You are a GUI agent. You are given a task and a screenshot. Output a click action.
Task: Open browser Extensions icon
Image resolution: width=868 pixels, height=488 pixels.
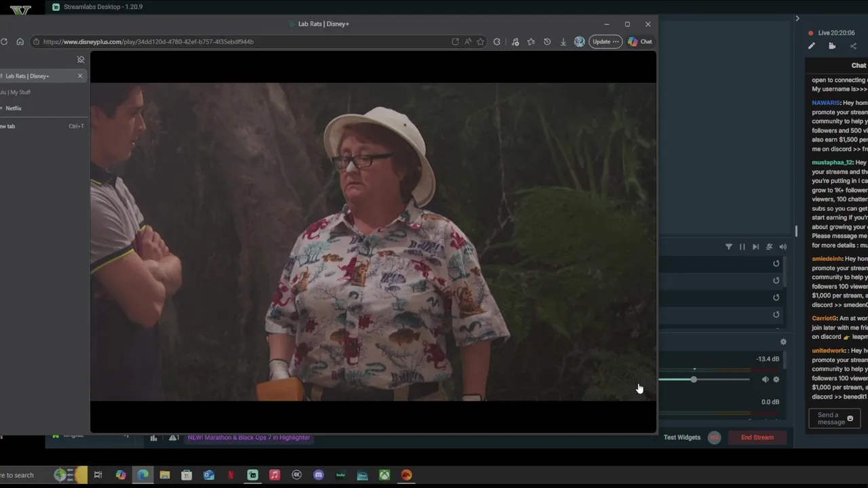(x=497, y=41)
